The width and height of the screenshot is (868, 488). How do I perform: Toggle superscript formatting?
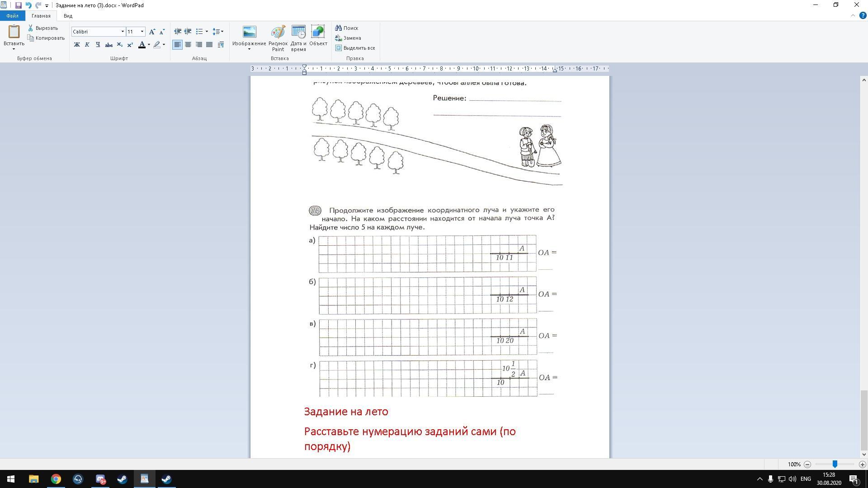(130, 45)
